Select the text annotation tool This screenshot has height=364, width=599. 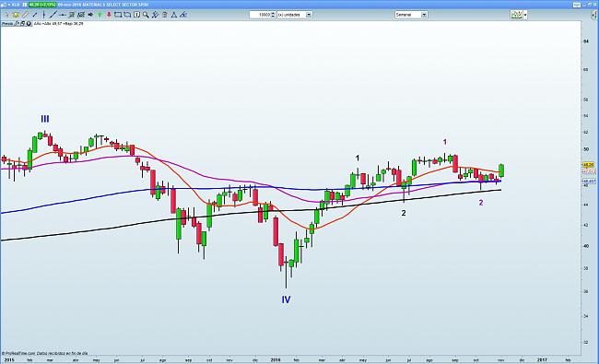[136, 15]
